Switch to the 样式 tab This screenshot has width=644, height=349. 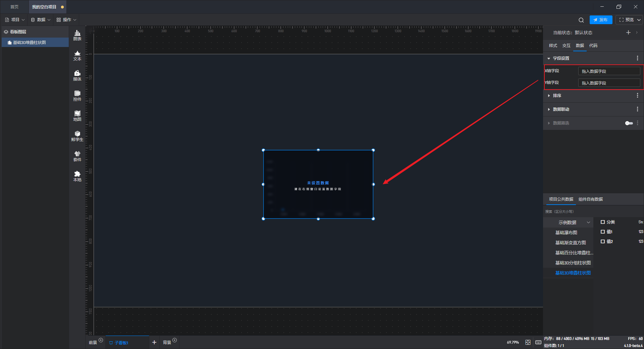pos(553,46)
